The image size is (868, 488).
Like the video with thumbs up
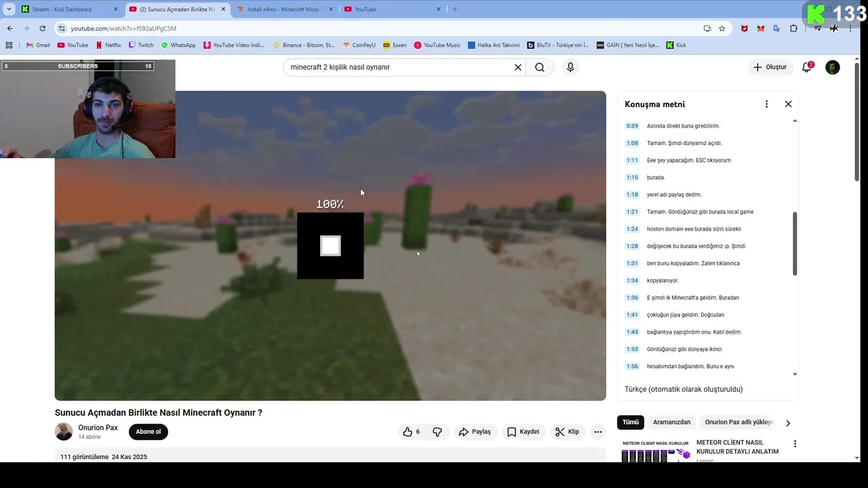click(x=412, y=432)
